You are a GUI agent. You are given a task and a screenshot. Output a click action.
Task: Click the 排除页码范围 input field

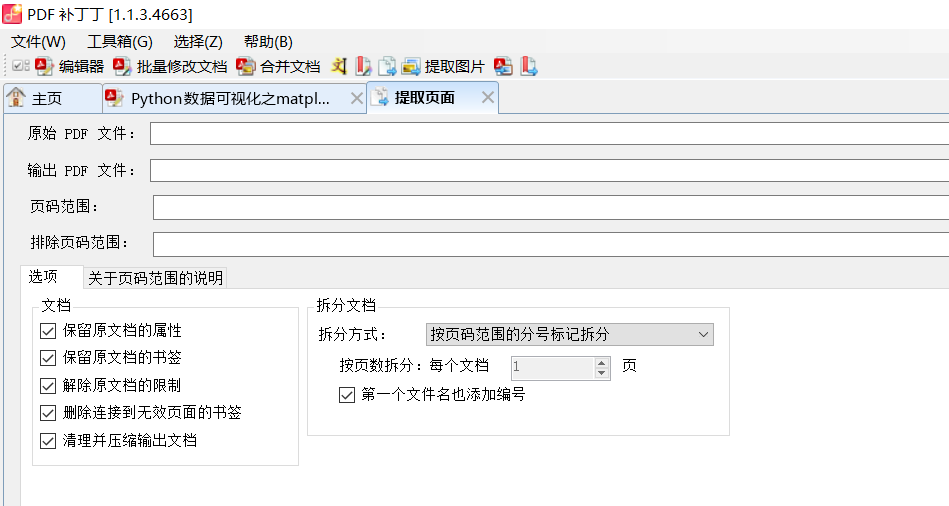(x=551, y=245)
